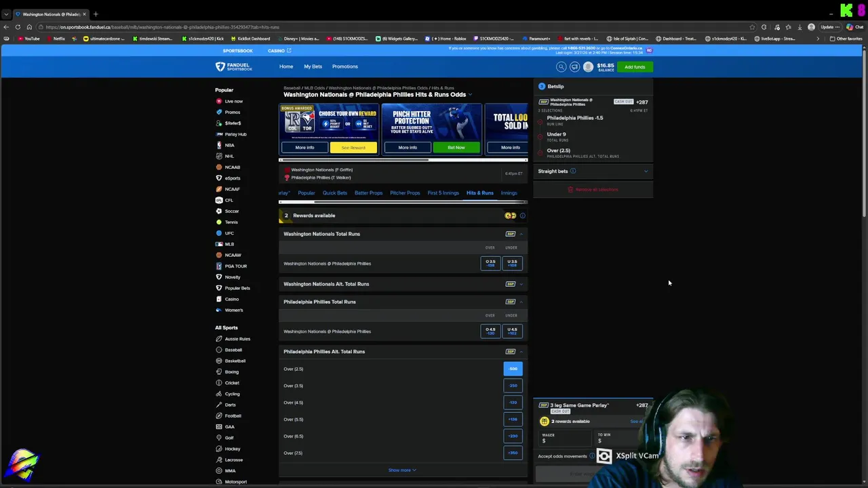868x488 pixels.
Task: Open the account avatar icon
Action: (588, 66)
